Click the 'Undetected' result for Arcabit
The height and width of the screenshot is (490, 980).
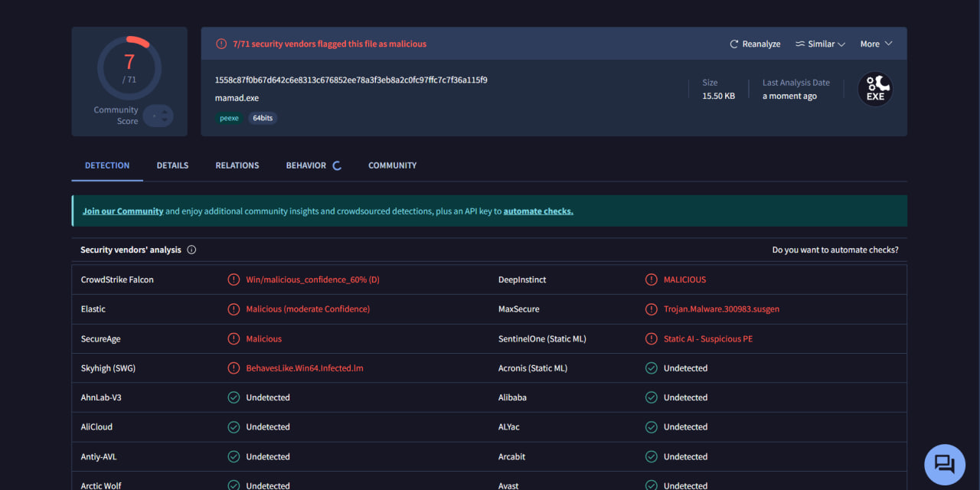[686, 456]
